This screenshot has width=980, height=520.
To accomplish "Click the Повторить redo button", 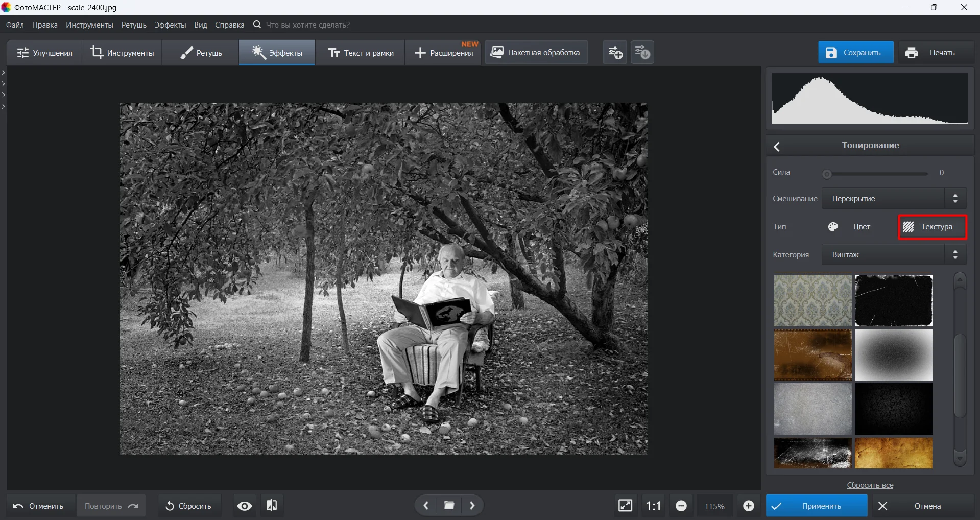I will pyautogui.click(x=111, y=506).
